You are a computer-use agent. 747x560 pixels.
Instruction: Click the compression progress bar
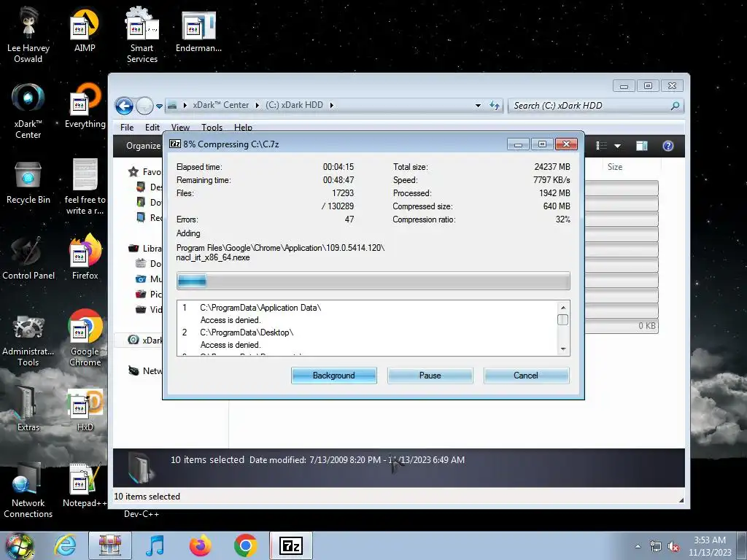(373, 281)
